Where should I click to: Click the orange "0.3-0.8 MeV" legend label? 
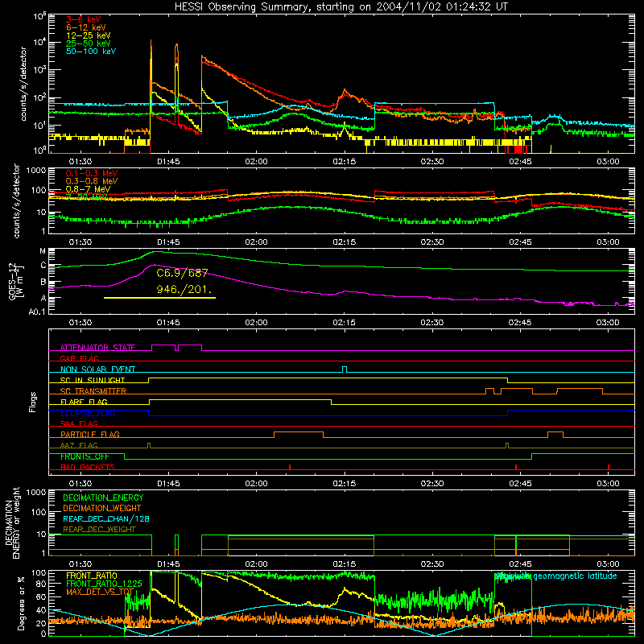[x=92, y=181]
